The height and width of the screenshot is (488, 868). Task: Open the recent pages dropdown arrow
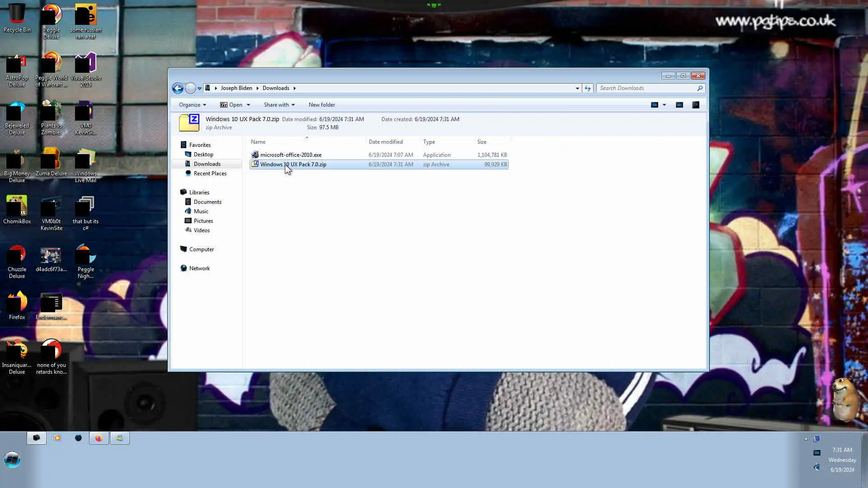coord(199,88)
